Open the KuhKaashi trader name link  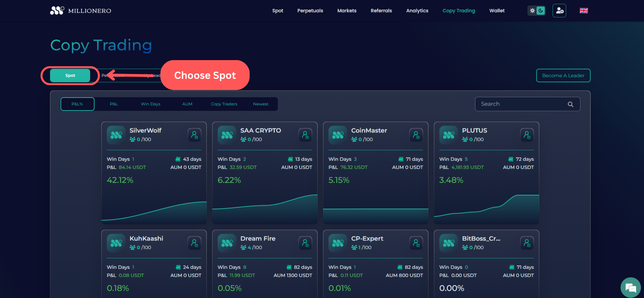click(146, 239)
